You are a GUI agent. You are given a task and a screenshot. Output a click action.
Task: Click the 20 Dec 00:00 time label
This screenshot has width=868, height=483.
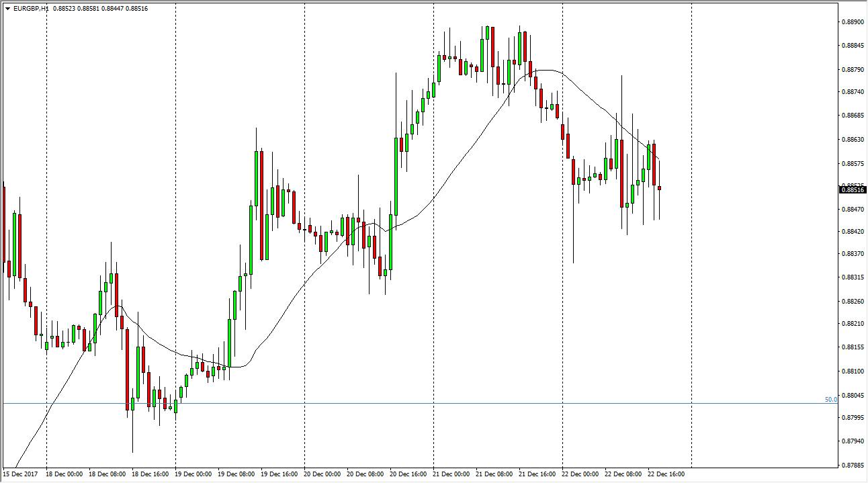click(x=324, y=474)
